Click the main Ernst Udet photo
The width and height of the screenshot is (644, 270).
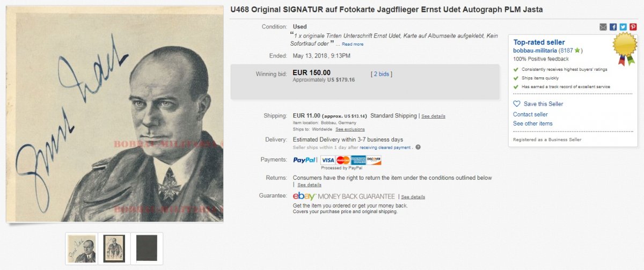click(115, 114)
